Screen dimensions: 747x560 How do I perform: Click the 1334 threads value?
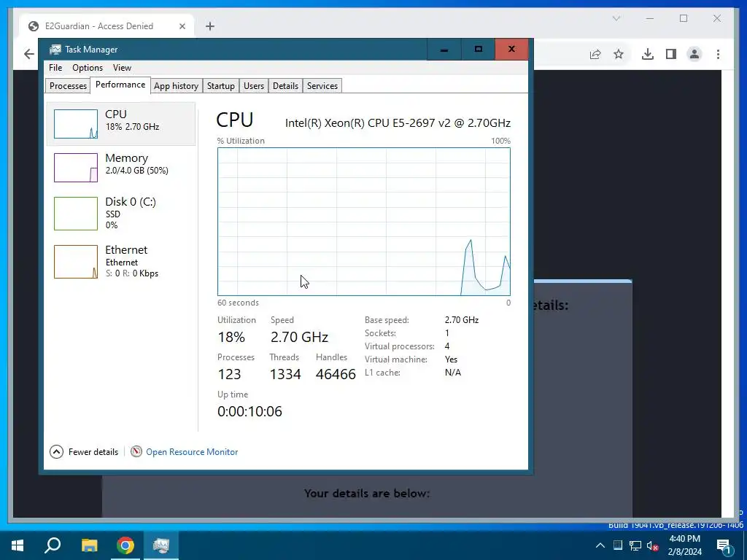[285, 374]
